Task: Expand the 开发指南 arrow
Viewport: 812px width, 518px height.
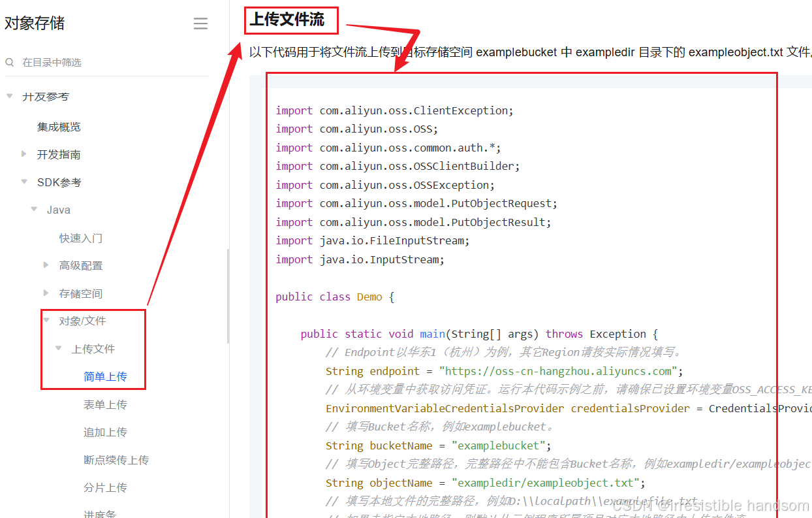Action: tap(23, 154)
